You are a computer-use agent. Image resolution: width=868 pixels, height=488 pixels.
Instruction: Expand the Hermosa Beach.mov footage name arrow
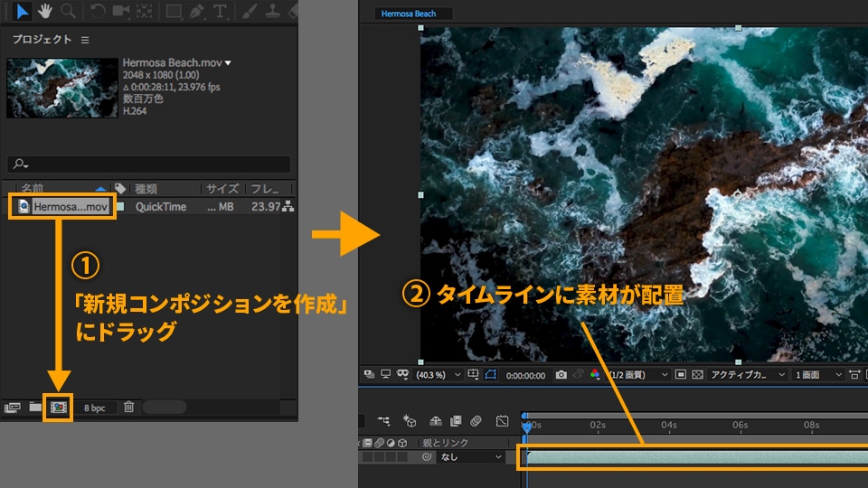(228, 63)
